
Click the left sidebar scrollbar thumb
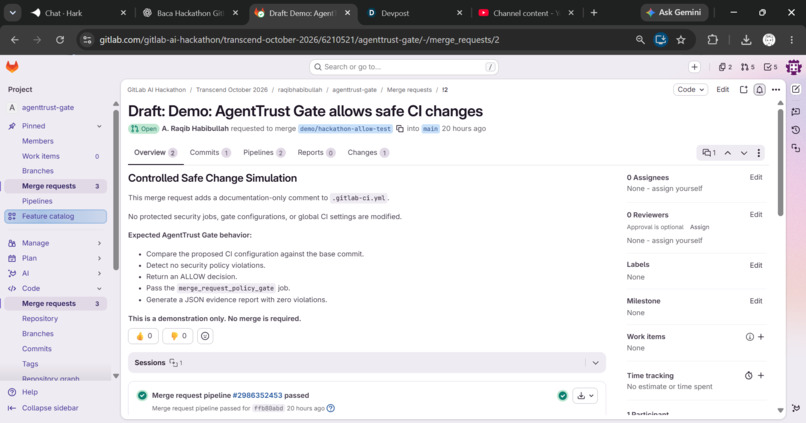click(x=116, y=189)
